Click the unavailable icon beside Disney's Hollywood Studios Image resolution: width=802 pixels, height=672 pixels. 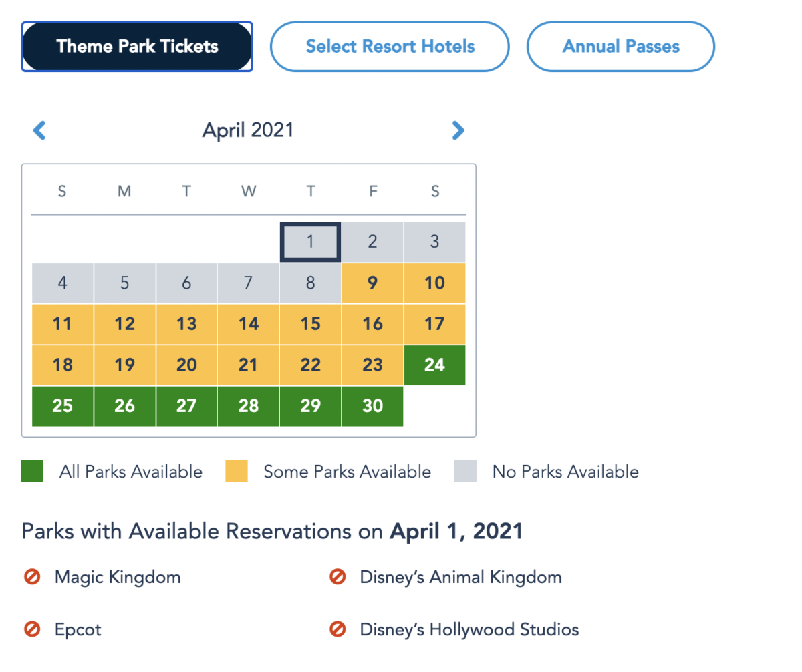coord(338,629)
